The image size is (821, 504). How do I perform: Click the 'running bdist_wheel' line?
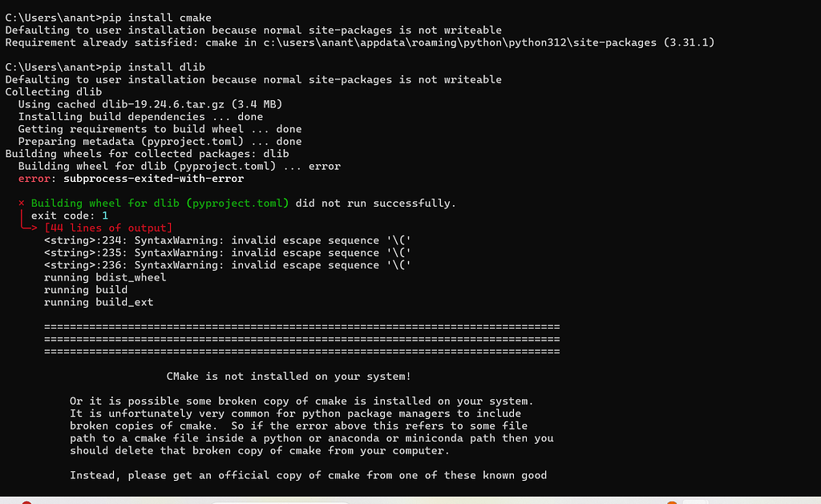[x=105, y=277]
